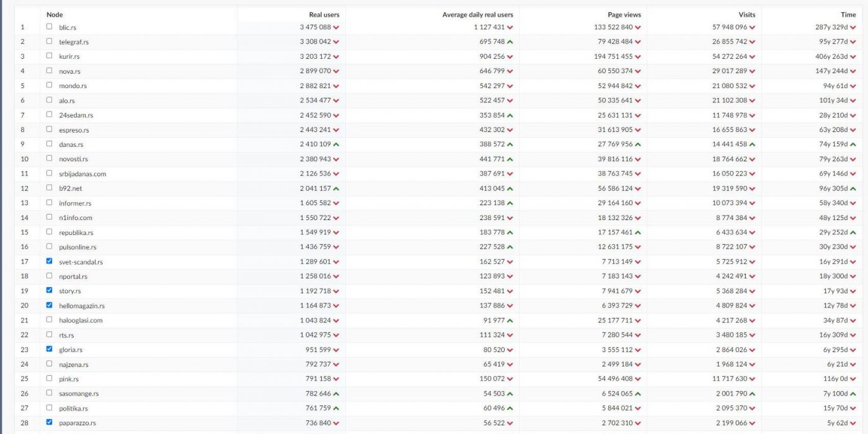The image size is (868, 434).
Task: Click green arrow beside 761 759
Action: pos(336,409)
